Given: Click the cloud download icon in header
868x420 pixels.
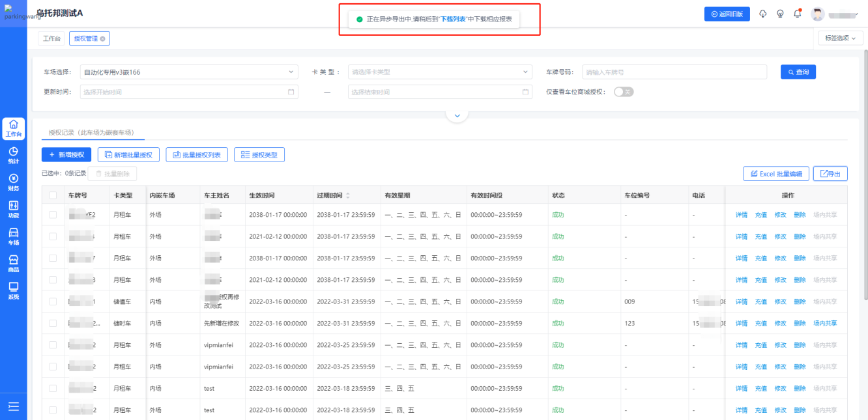Looking at the screenshot, I should (x=763, y=14).
